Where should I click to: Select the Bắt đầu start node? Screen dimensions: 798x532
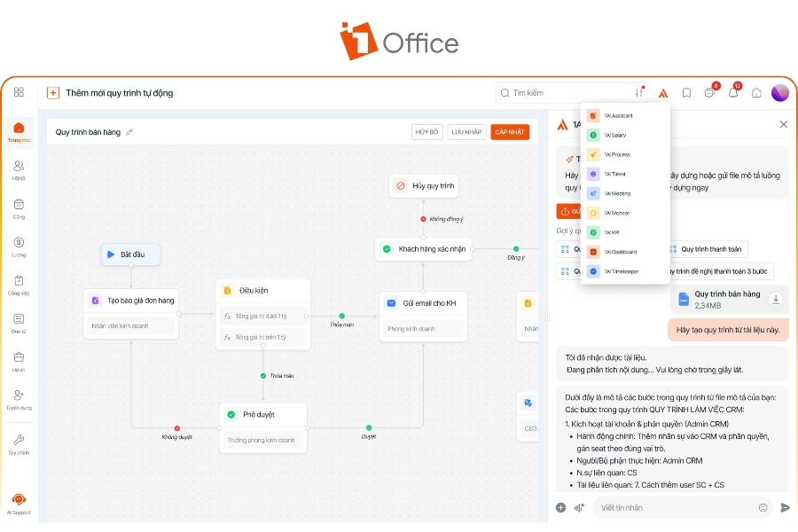click(x=131, y=254)
